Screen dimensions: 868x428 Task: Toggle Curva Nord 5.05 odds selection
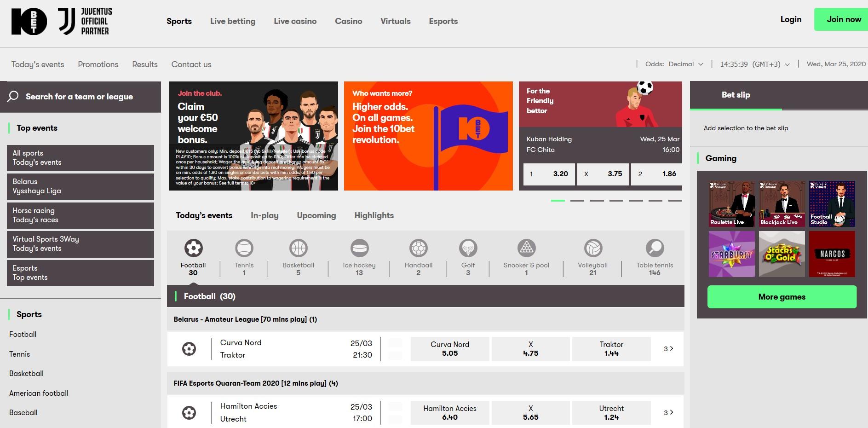449,349
